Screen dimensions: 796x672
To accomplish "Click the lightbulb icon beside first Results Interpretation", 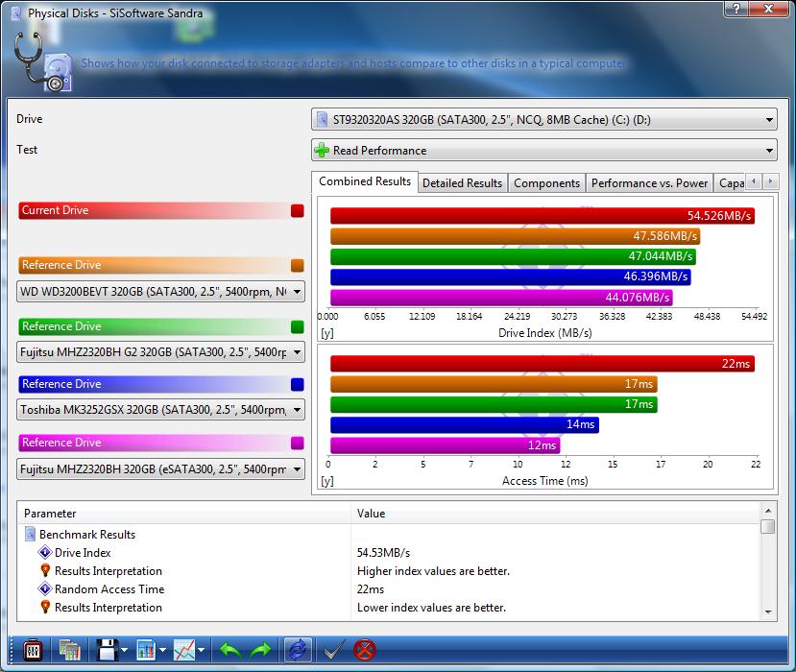I will [x=45, y=570].
